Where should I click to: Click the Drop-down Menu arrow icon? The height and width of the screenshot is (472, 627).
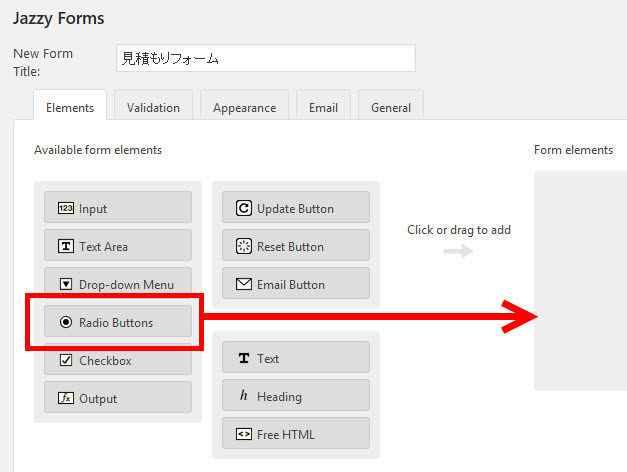pos(66,284)
